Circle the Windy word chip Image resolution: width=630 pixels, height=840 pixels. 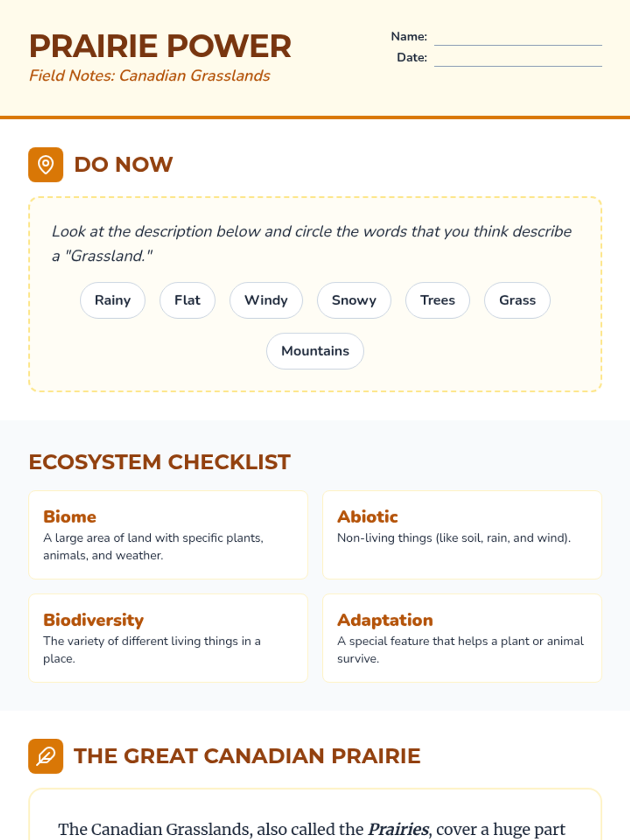(x=266, y=300)
